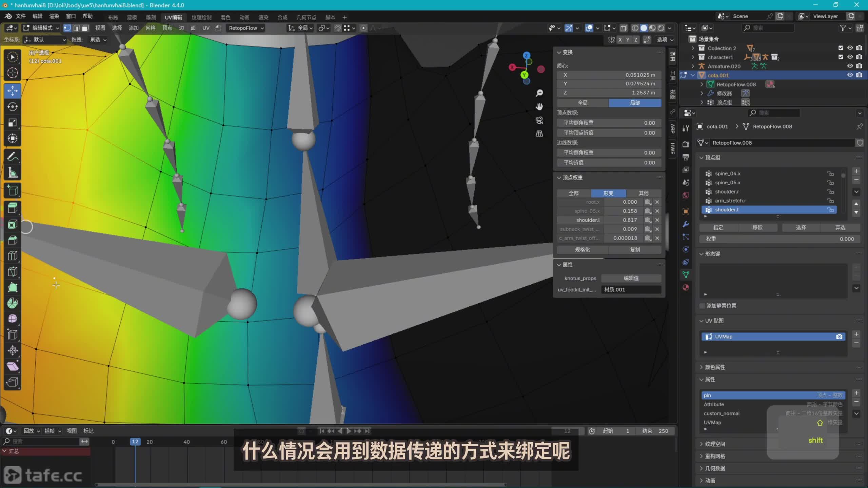Open the Modifiers wrench properties tab
The width and height of the screenshot is (868, 488).
(686, 224)
